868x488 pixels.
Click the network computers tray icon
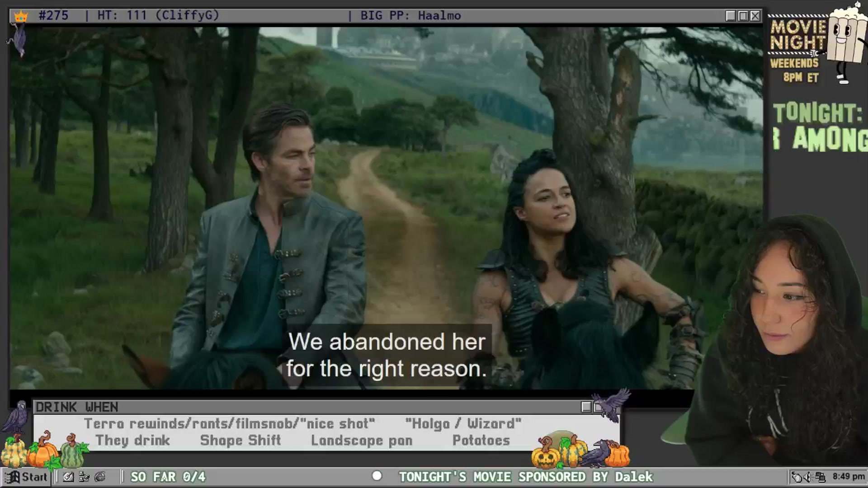821,477
